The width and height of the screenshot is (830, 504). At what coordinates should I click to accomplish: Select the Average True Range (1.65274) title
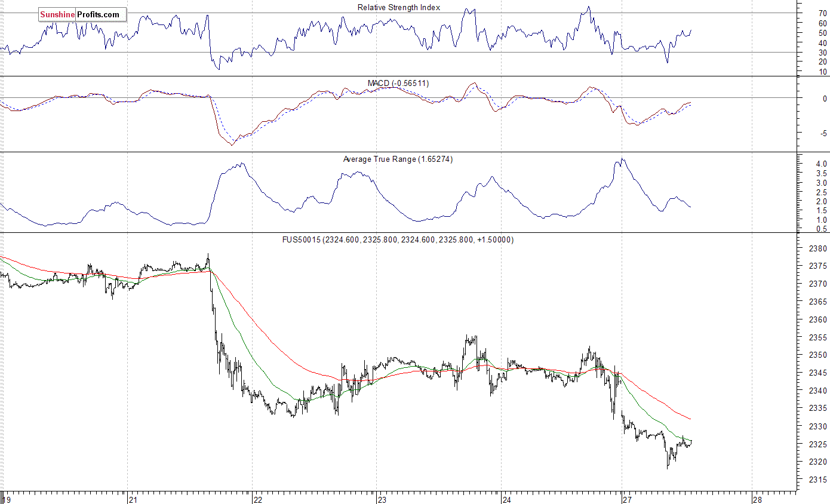pyautogui.click(x=398, y=159)
